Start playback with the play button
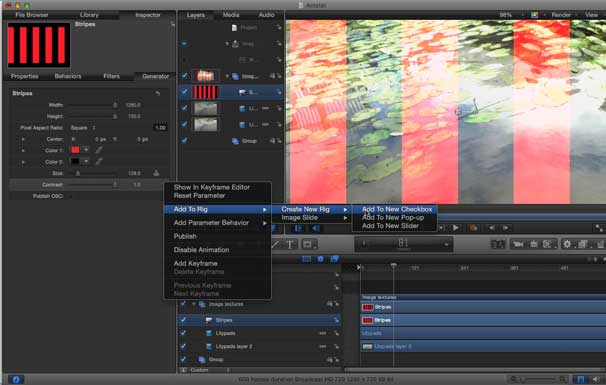Viewport: 606px width, 385px height. pos(456,228)
